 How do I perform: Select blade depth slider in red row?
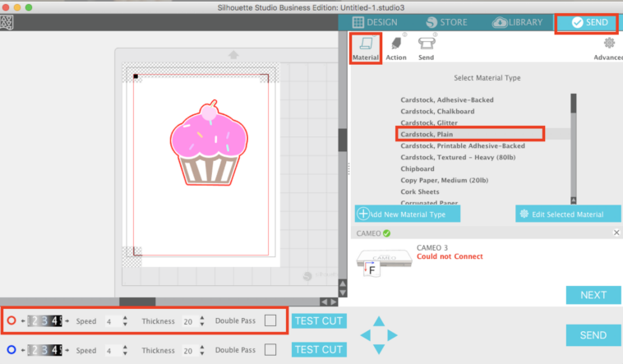click(x=47, y=321)
